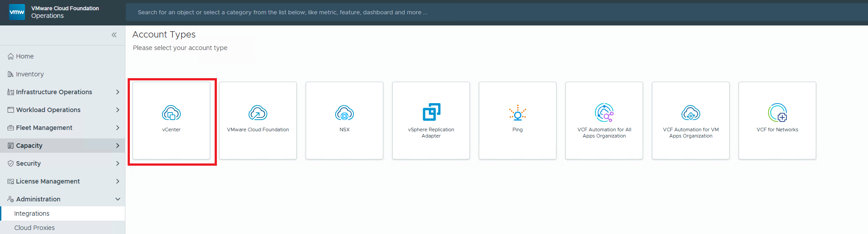Image resolution: width=868 pixels, height=234 pixels.
Task: Choose the VMware Cloud Foundation cloud icon
Action: [257, 113]
